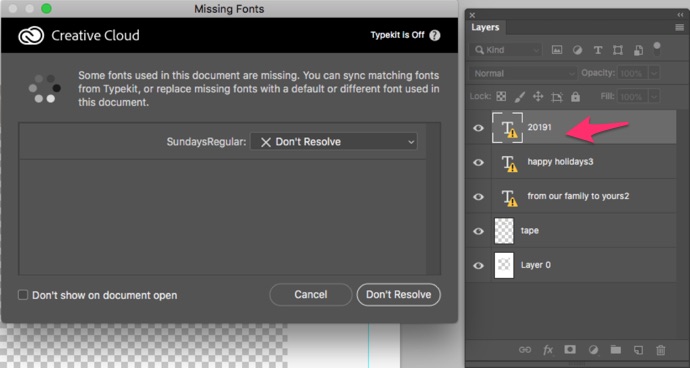Hide Layer 0 visibility eye

click(x=478, y=265)
